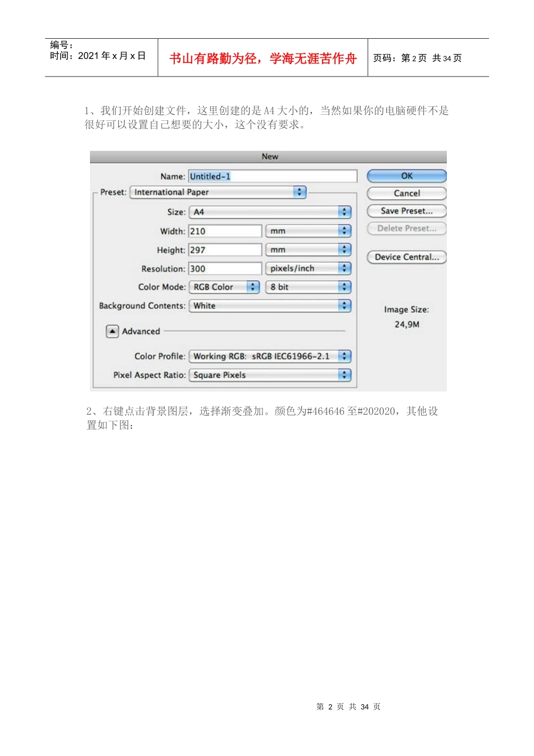Click the Advanced label text
This screenshot has height=756, width=534.
141,331
